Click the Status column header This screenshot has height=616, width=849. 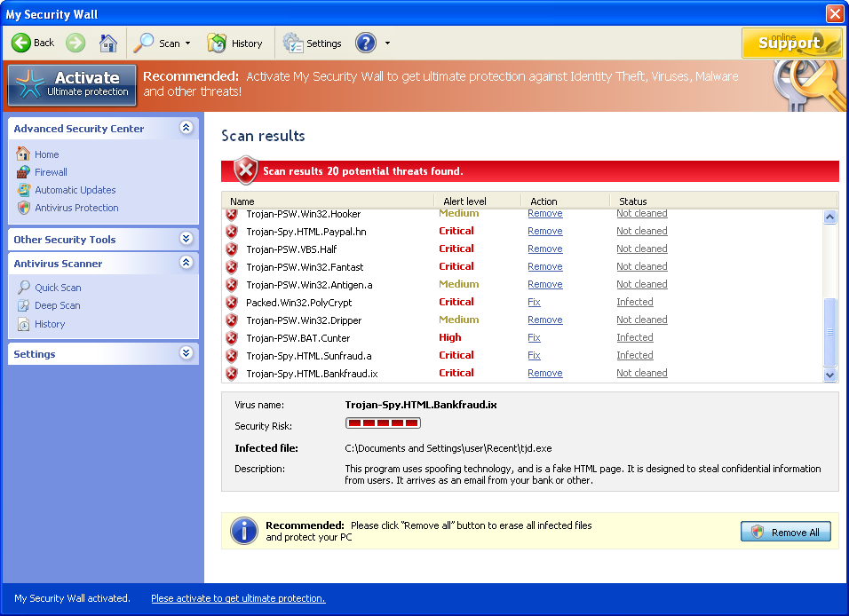tap(724, 201)
